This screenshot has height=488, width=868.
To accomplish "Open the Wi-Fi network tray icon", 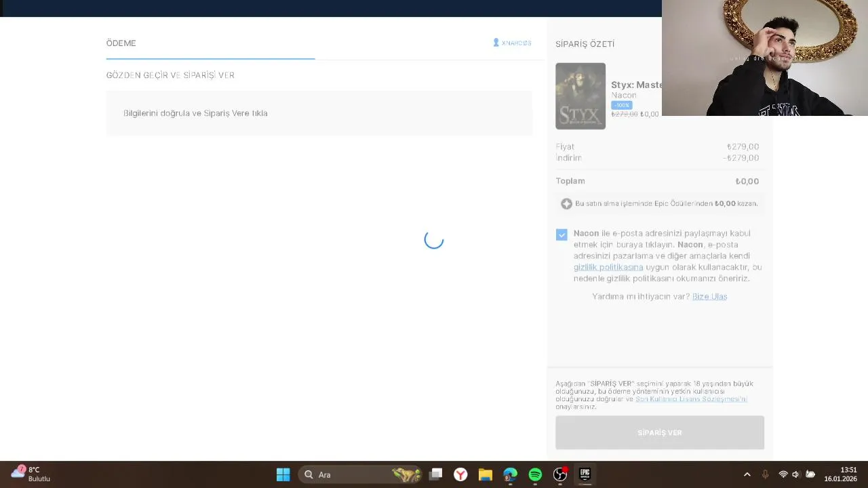I will pos(783,474).
